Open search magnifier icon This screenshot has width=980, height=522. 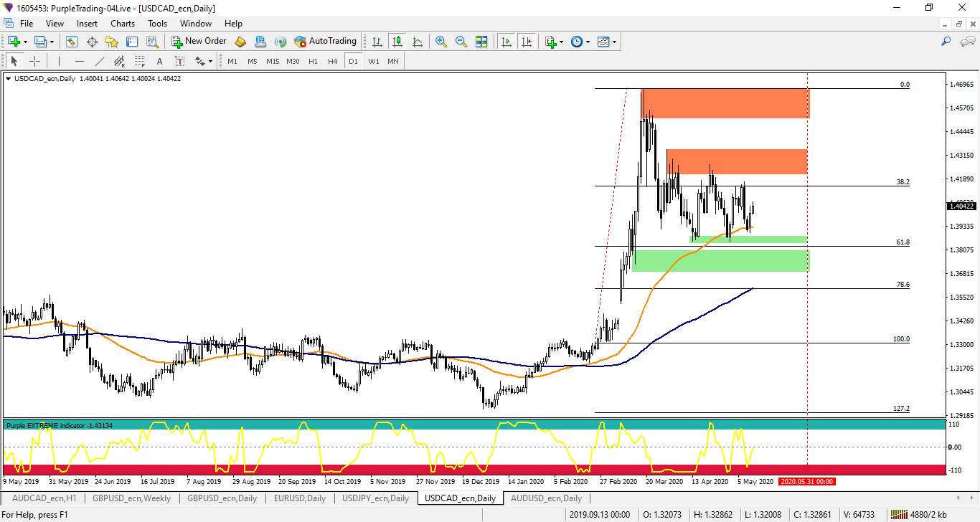coord(946,42)
